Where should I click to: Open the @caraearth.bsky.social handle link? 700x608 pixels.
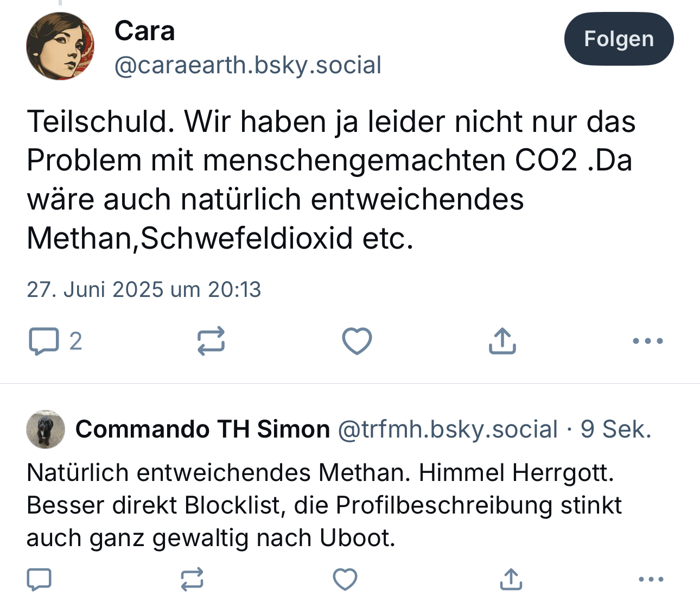point(248,65)
